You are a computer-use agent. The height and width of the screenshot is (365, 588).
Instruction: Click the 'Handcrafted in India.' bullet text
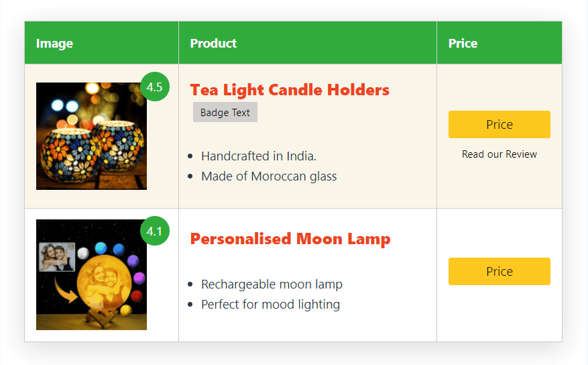pyautogui.click(x=259, y=156)
